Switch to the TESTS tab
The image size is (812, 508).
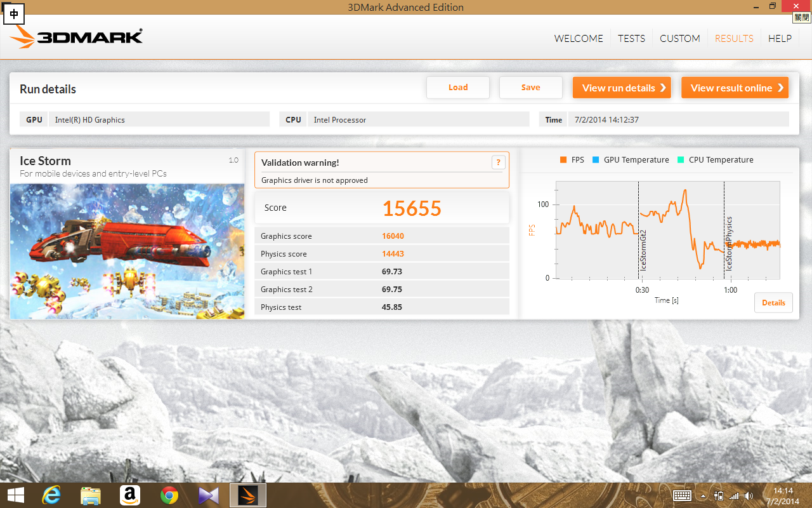click(632, 38)
